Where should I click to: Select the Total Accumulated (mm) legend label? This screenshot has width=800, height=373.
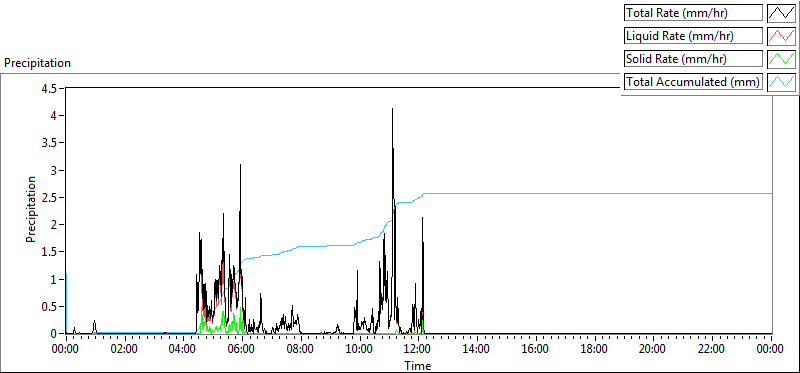point(693,82)
